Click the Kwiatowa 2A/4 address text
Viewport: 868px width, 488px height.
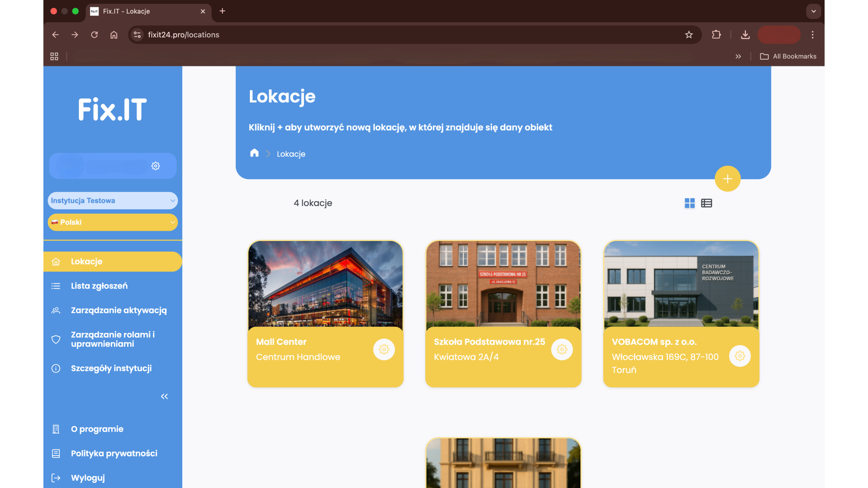click(x=466, y=357)
